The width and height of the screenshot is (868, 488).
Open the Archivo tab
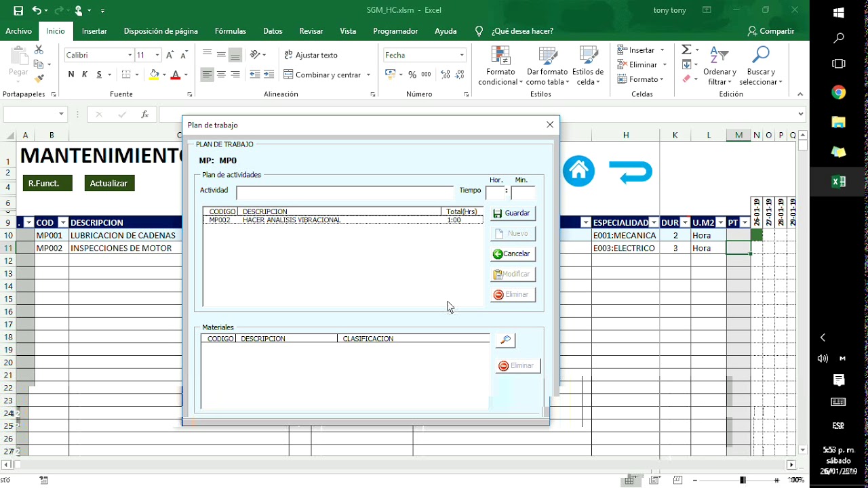pyautogui.click(x=18, y=31)
